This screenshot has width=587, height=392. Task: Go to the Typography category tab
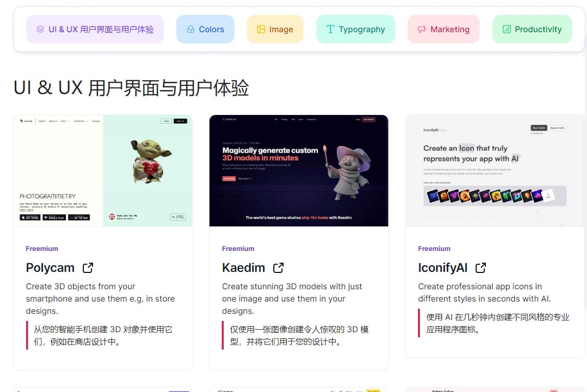[356, 29]
